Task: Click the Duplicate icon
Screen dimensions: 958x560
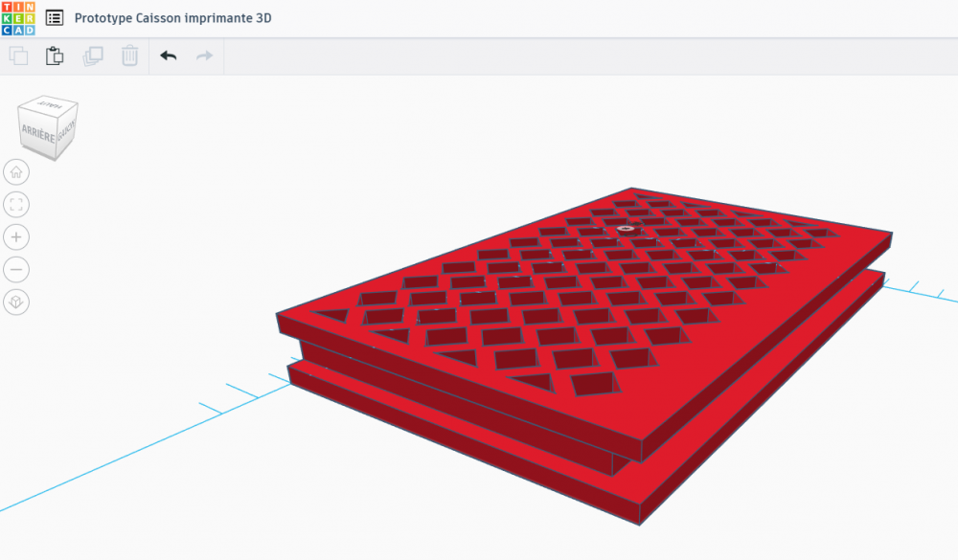Action: tap(93, 56)
